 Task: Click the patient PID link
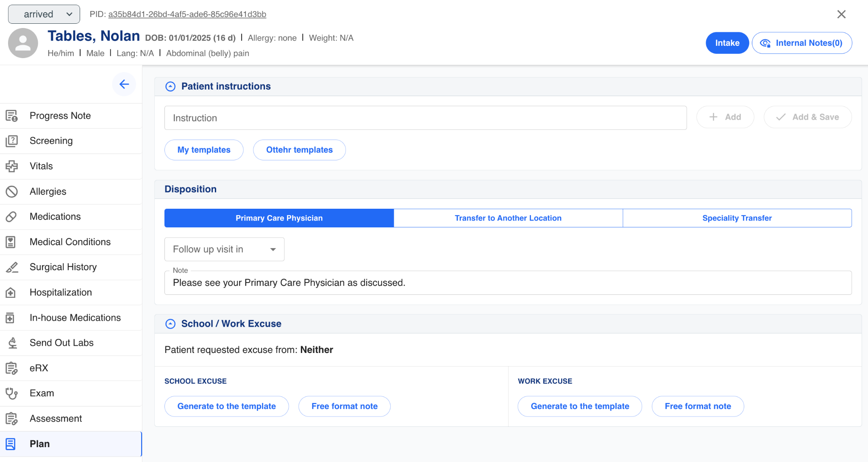pyautogui.click(x=187, y=14)
